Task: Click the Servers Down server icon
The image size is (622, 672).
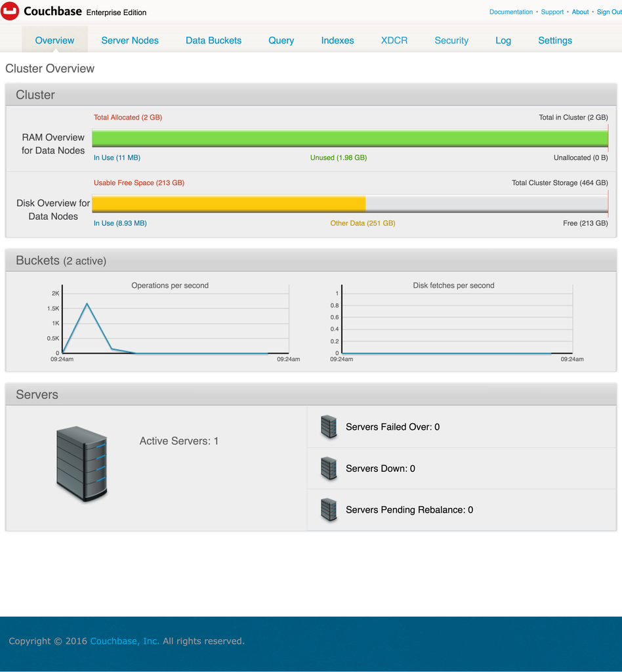Action: click(x=329, y=469)
